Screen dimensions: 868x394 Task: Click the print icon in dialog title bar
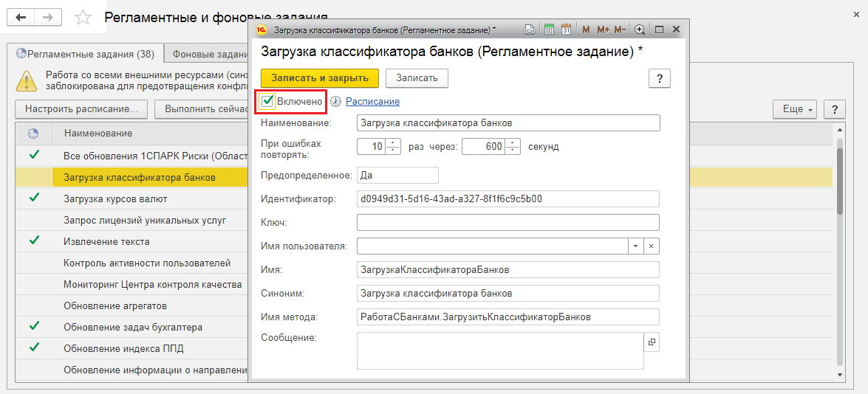[x=529, y=30]
